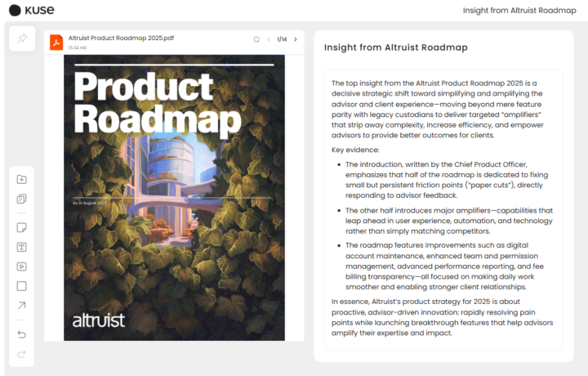Select the arrow connector tool
588x376 pixels.
click(x=22, y=306)
